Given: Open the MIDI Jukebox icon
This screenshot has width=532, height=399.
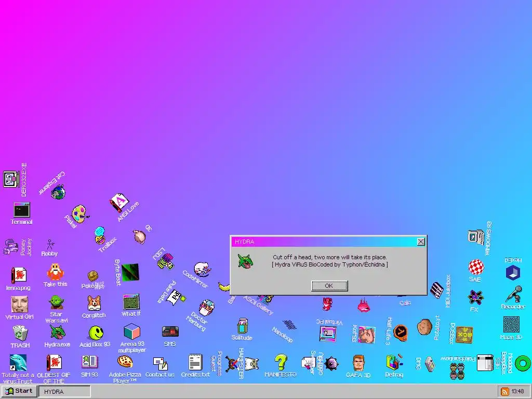Looking at the screenshot, I should point(436,290).
